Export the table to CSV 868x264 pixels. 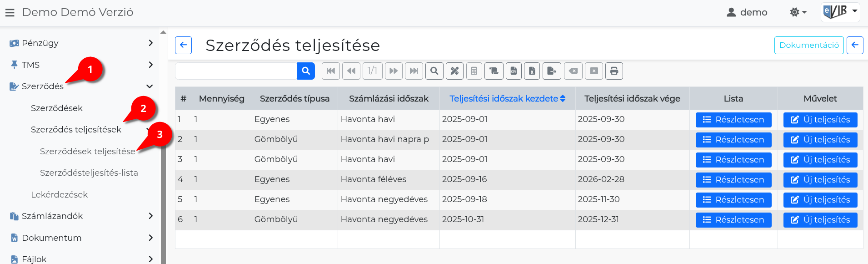[x=514, y=71]
